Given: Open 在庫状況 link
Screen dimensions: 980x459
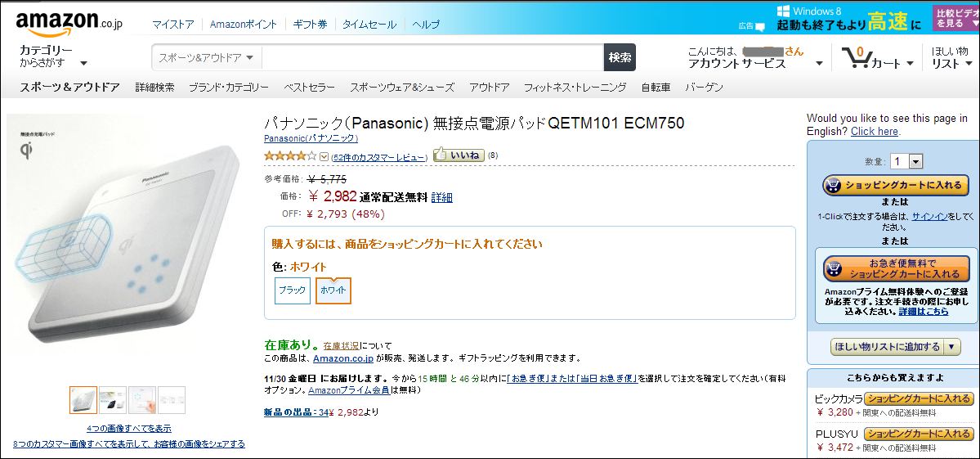Looking at the screenshot, I should pyautogui.click(x=342, y=345).
